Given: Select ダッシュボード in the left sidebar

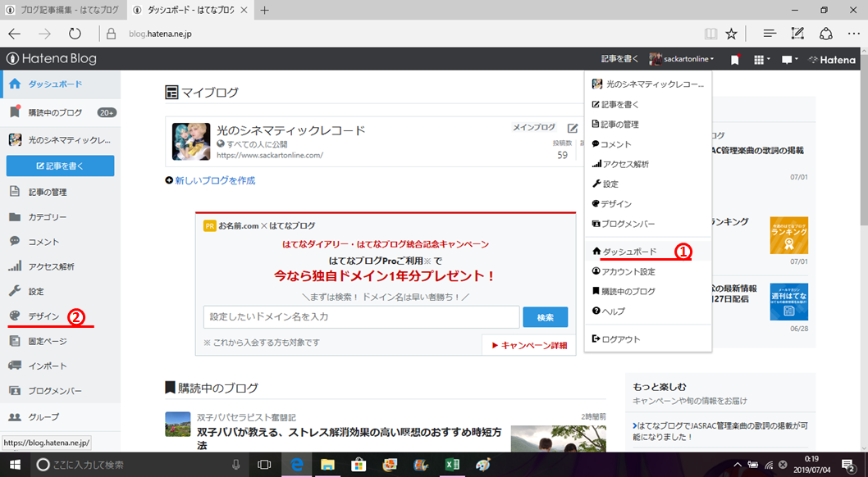Looking at the screenshot, I should click(61, 84).
